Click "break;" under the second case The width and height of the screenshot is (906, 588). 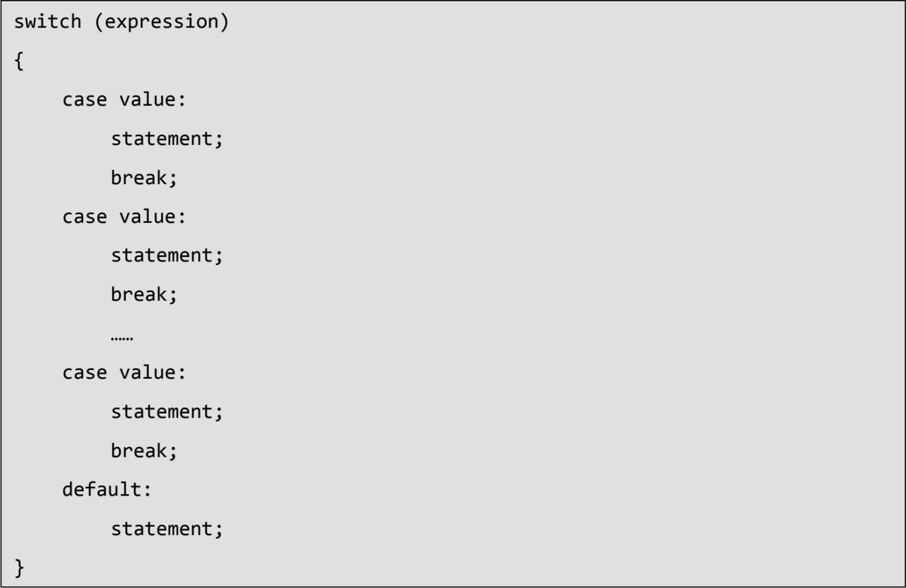(144, 295)
